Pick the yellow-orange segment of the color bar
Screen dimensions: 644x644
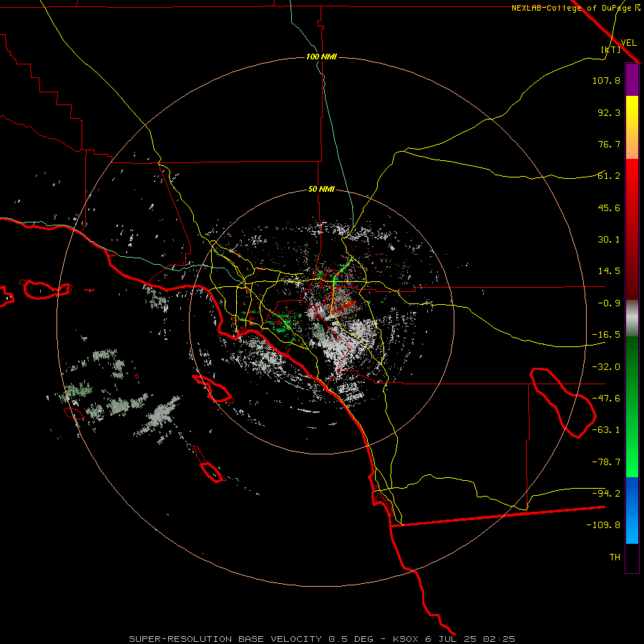[x=632, y=127]
